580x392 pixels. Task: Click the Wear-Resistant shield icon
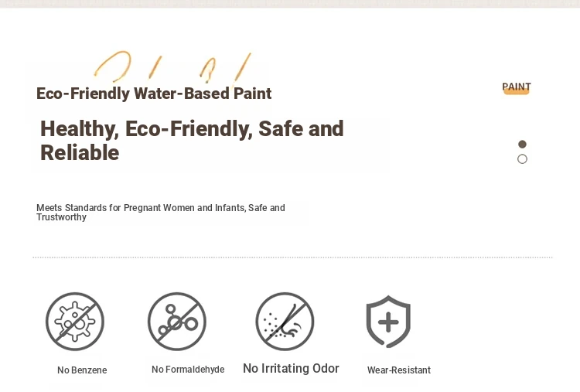pos(388,322)
